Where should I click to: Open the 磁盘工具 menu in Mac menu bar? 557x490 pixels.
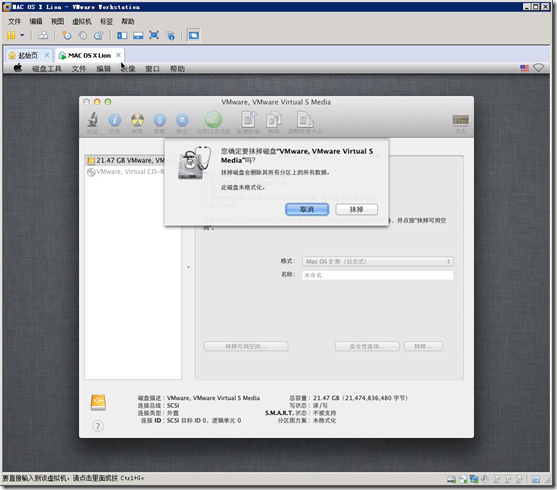(47, 69)
